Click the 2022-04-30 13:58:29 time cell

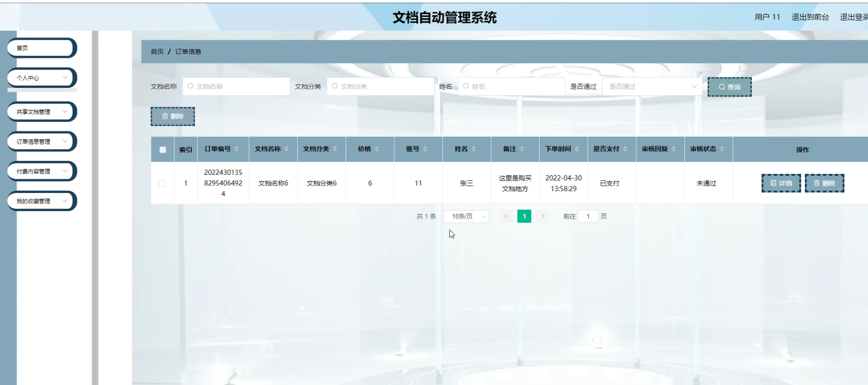(x=564, y=183)
